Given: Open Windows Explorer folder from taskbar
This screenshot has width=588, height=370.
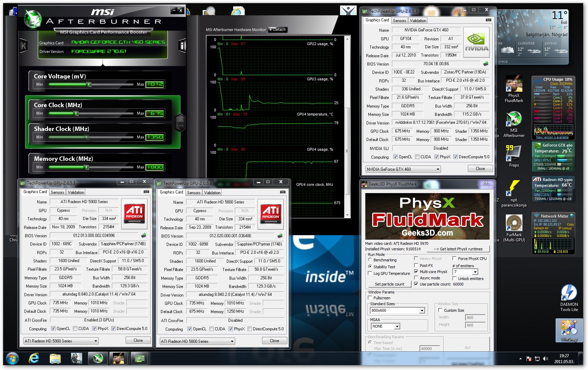Looking at the screenshot, I should coord(55,359).
